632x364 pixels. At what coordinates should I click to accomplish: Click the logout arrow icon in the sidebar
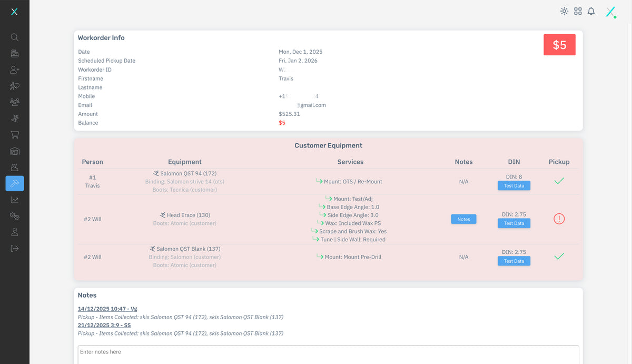pyautogui.click(x=15, y=248)
